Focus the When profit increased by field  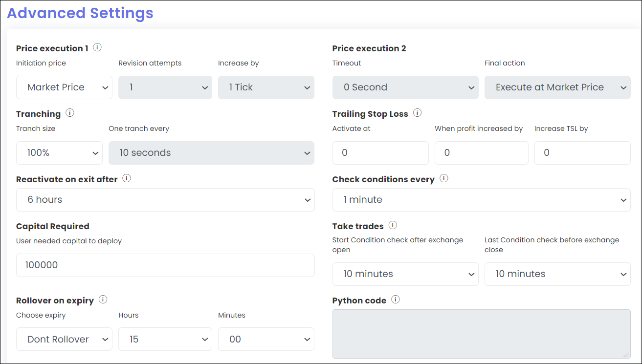[x=481, y=153]
